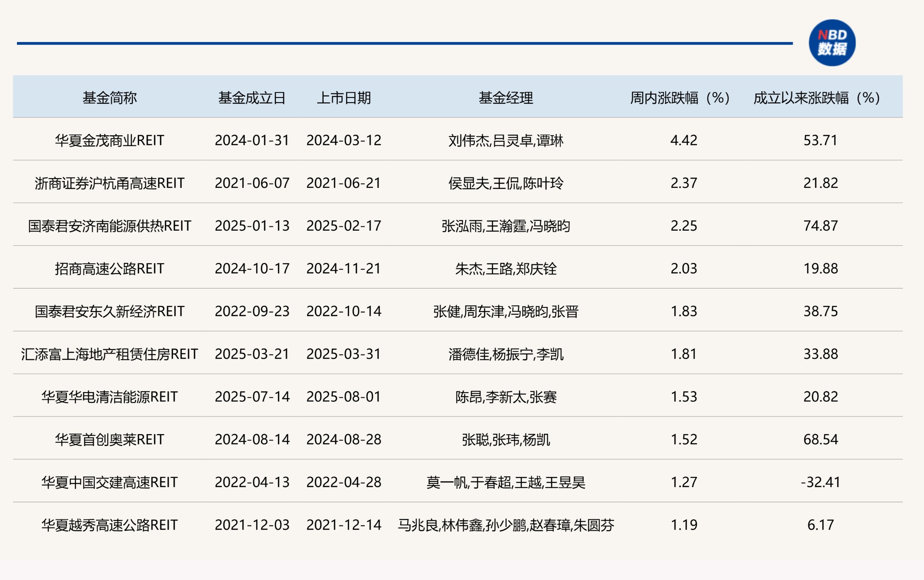Select the 华夏越秀高速公路REIT fund name
This screenshot has width=924, height=580.
(x=109, y=525)
